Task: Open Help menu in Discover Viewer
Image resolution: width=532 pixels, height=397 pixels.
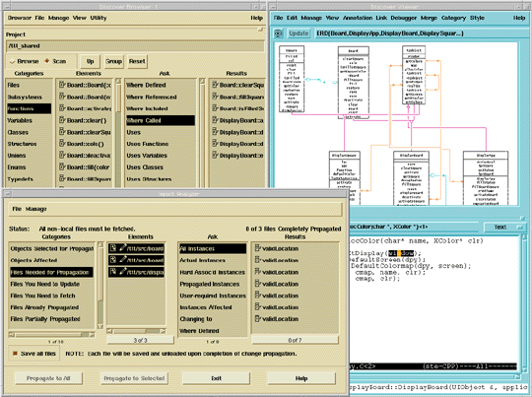Action: pos(519,18)
